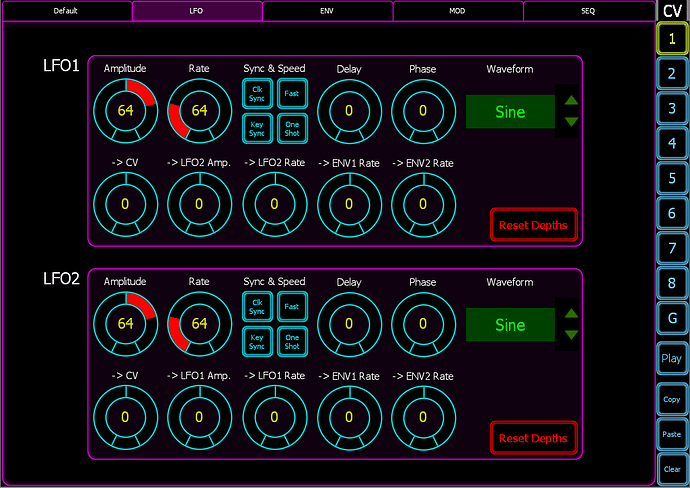Select CV channel 4
This screenshot has width=690, height=488.
[672, 143]
